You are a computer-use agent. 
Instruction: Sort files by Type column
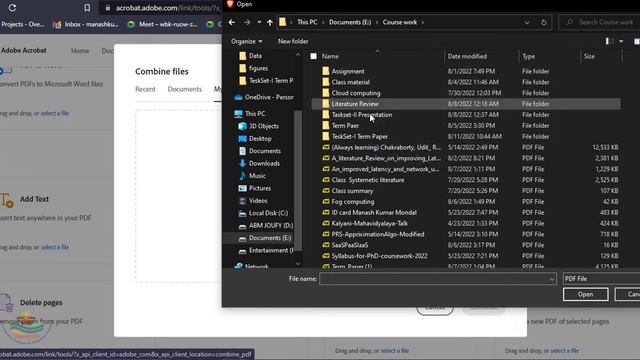pos(529,56)
